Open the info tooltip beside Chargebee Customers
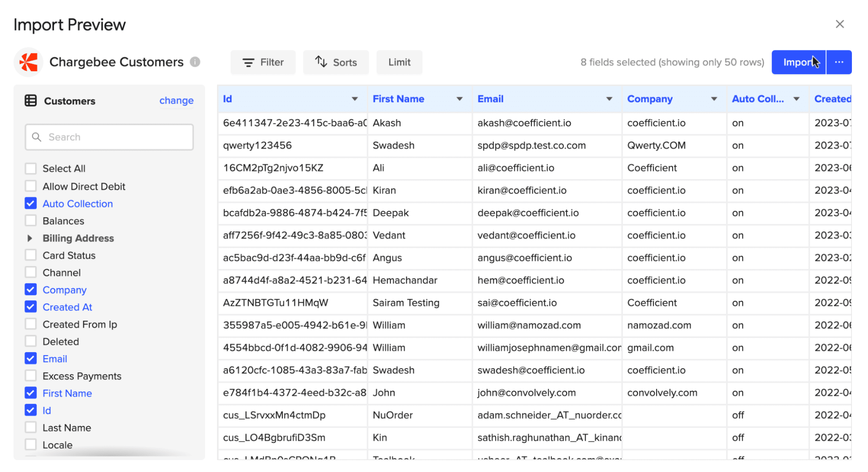Image resolution: width=868 pixels, height=472 pixels. tap(195, 62)
